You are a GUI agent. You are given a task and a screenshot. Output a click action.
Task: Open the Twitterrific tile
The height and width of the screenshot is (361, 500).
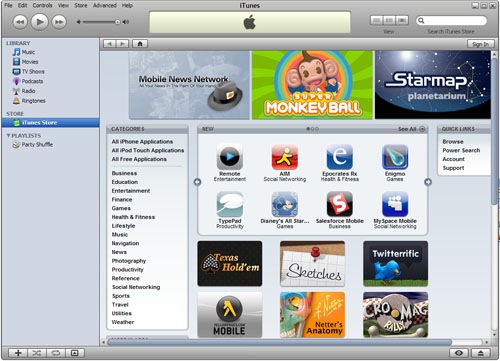coord(395,264)
